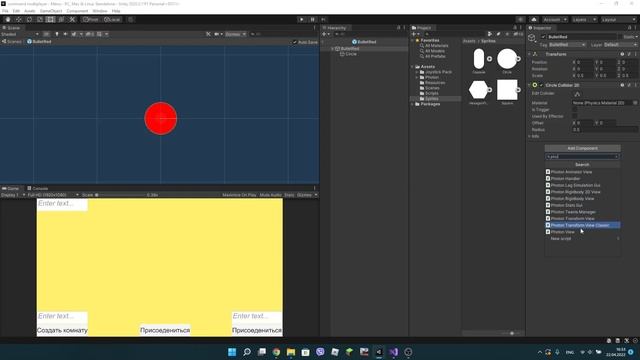
Task: Toggle the Local handle rotation button
Action: 112,20
